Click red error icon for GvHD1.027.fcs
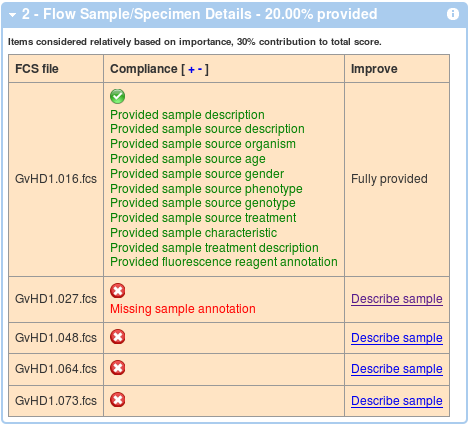This screenshot has height=426, width=470. 118,290
